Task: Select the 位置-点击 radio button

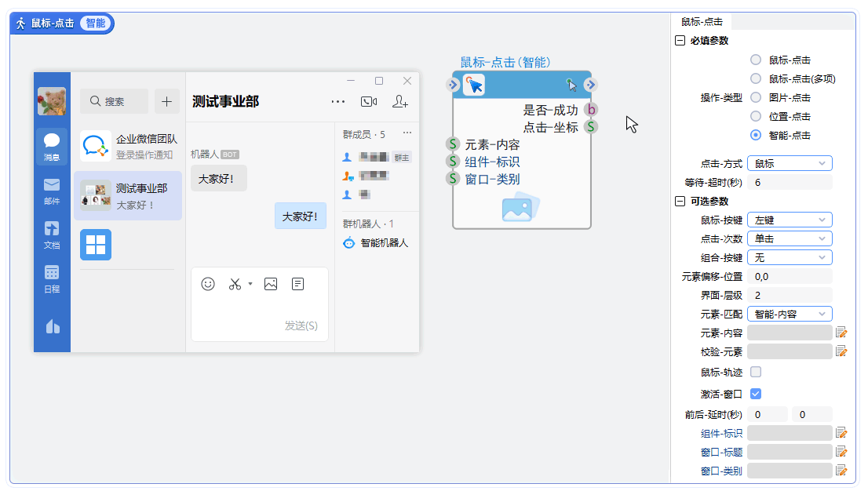Action: click(756, 116)
